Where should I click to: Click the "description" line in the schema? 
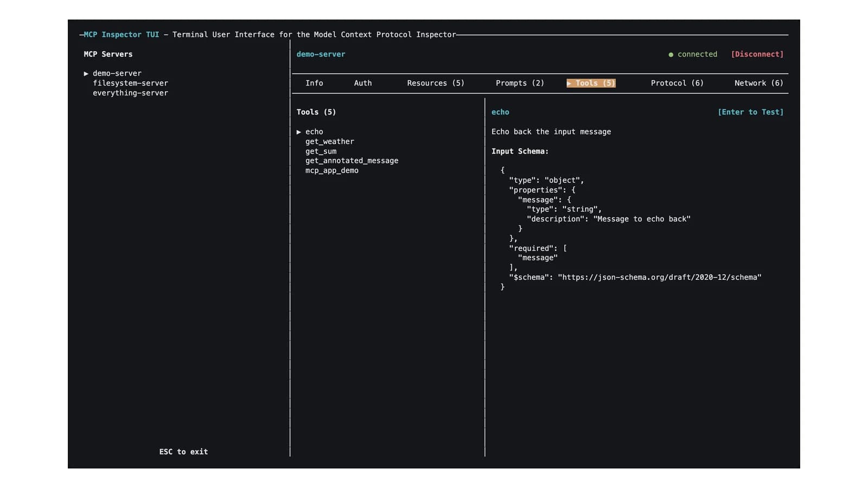[x=609, y=219]
